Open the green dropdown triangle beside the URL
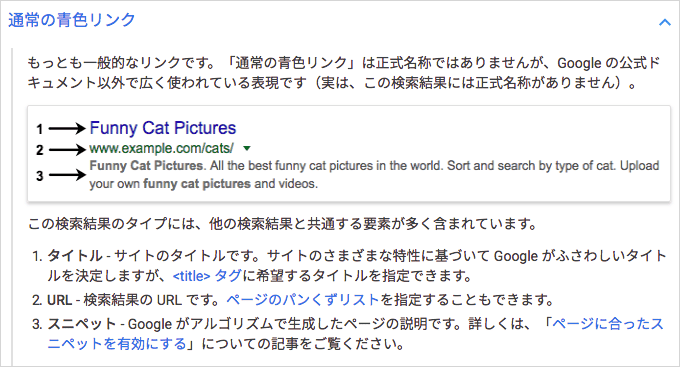Screen dimensions: 680x367 tap(247, 148)
